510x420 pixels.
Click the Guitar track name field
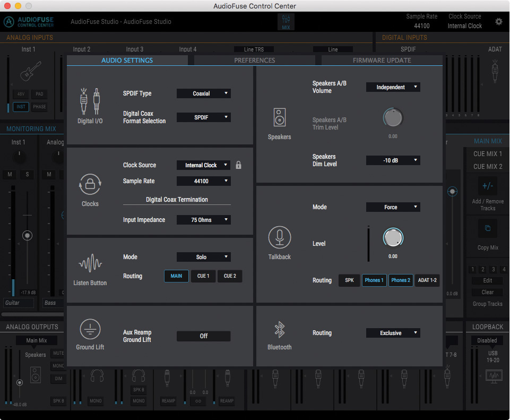pos(19,303)
